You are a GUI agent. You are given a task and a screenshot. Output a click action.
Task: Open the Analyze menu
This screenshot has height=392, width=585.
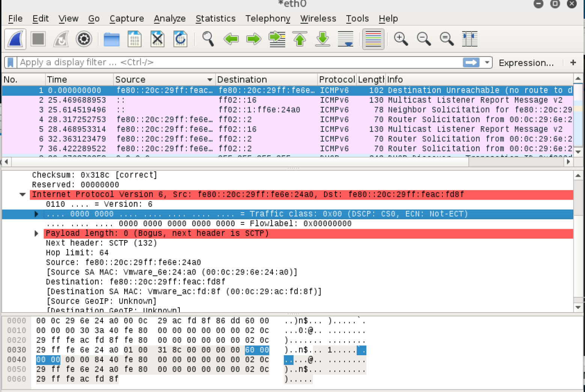(x=170, y=18)
